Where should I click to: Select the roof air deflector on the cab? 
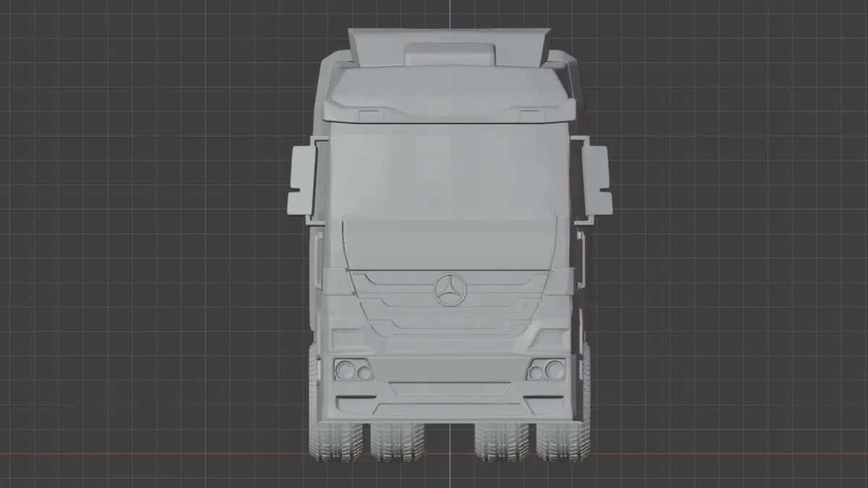click(x=449, y=48)
